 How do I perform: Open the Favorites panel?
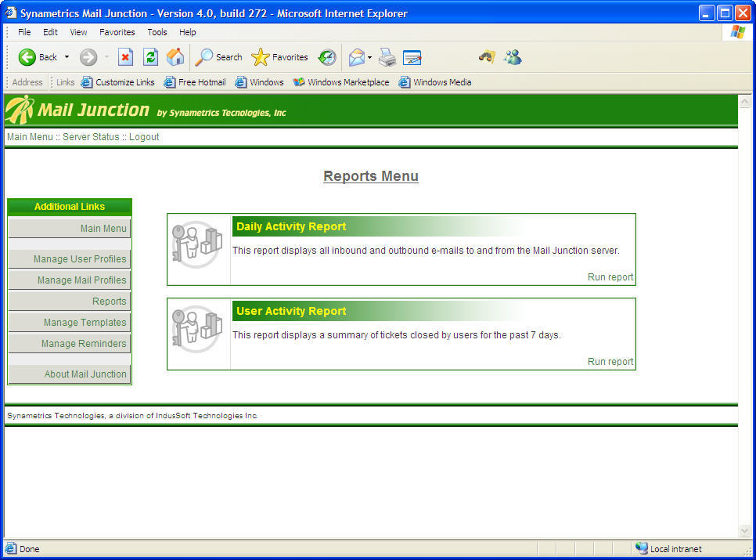click(x=279, y=56)
